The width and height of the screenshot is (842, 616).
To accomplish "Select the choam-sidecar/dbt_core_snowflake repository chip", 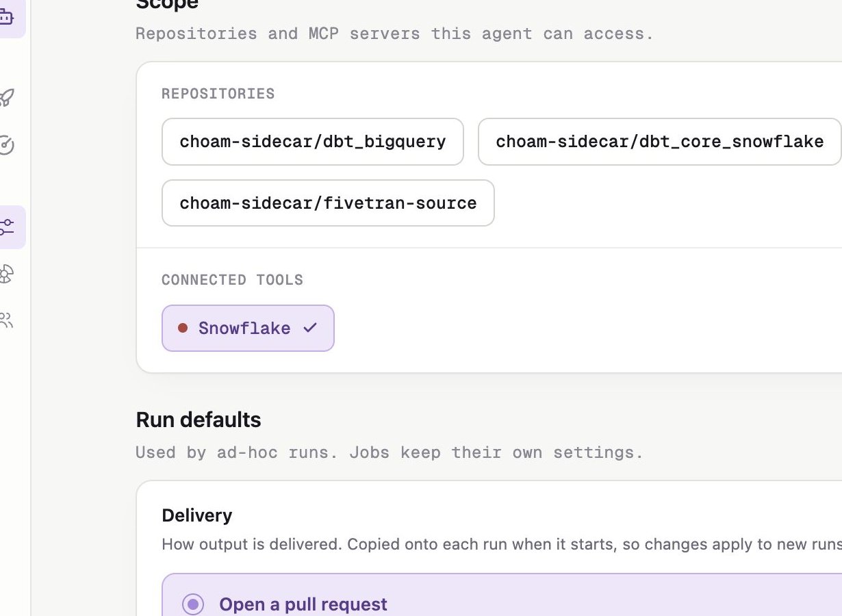I will 659,142.
